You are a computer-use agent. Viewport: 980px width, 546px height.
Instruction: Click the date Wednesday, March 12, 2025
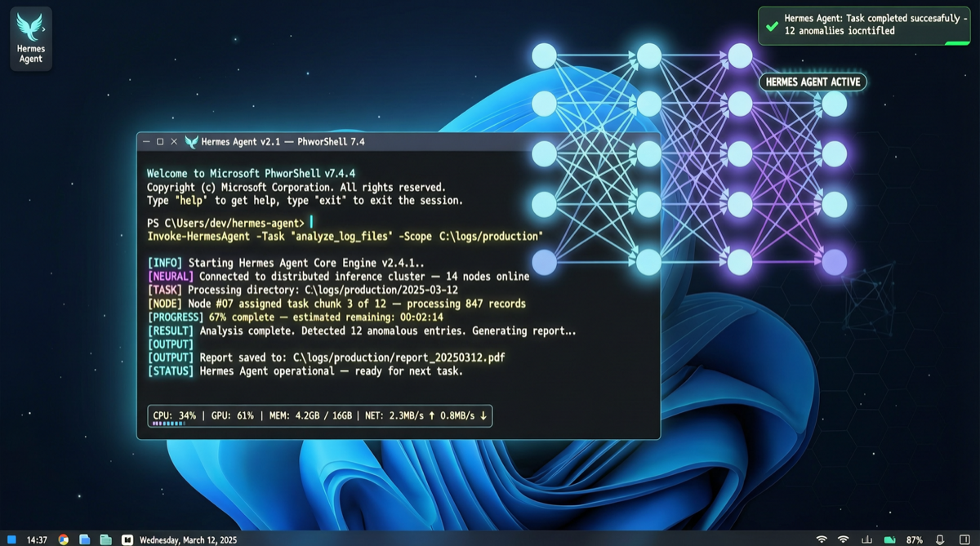tap(188, 539)
